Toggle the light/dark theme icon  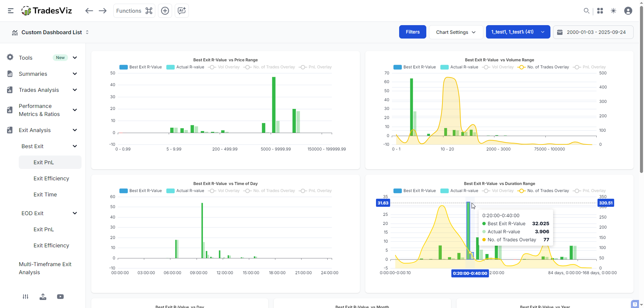click(x=613, y=11)
